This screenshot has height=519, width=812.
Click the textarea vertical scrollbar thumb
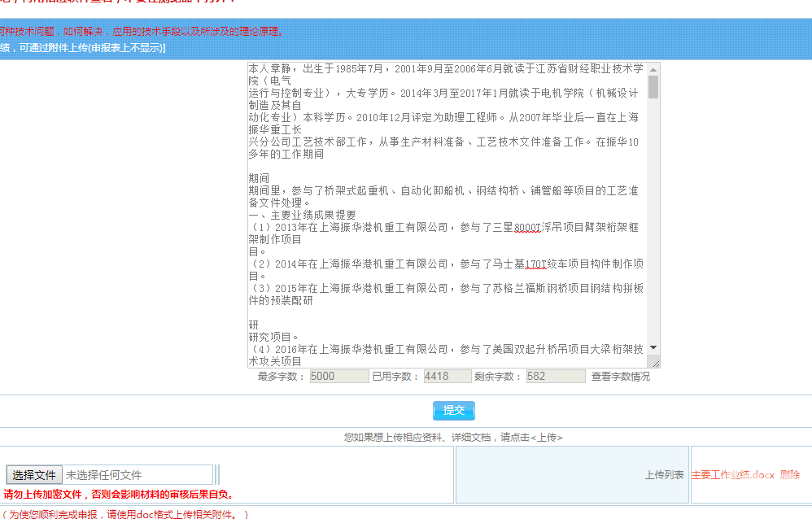tap(653, 87)
